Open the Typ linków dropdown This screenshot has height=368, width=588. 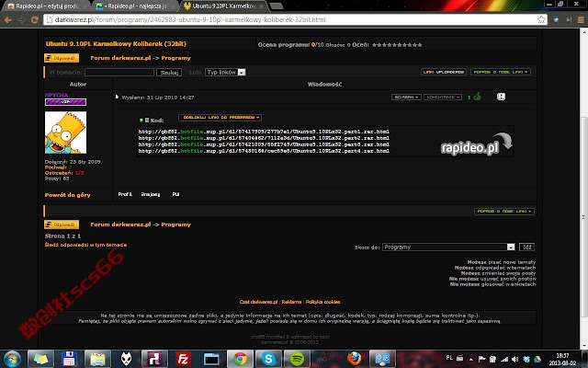[225, 72]
